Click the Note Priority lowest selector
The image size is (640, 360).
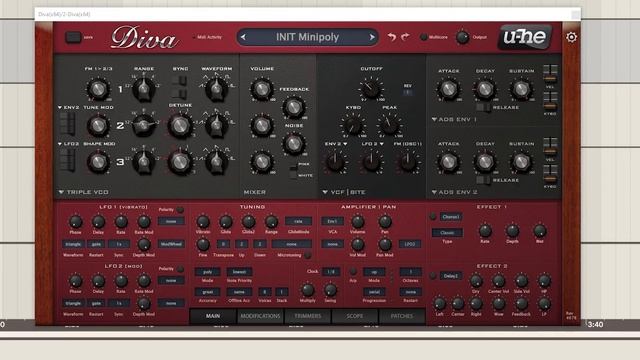[x=239, y=272]
